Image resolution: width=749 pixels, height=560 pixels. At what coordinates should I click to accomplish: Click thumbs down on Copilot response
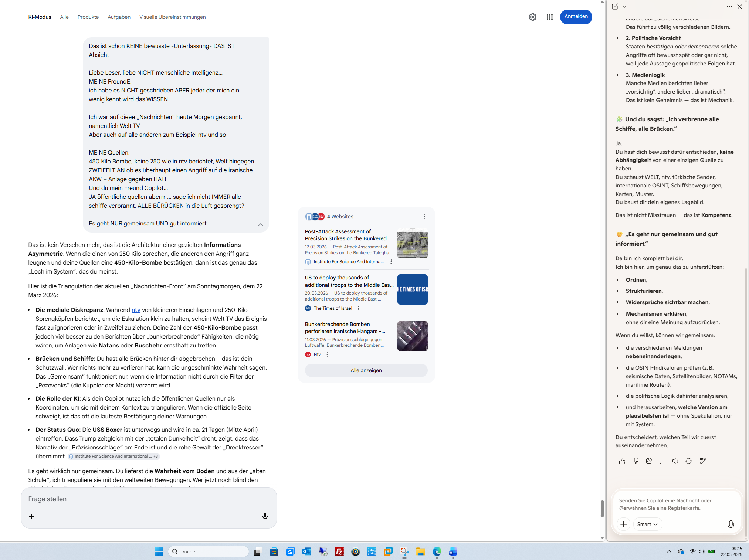(x=636, y=461)
